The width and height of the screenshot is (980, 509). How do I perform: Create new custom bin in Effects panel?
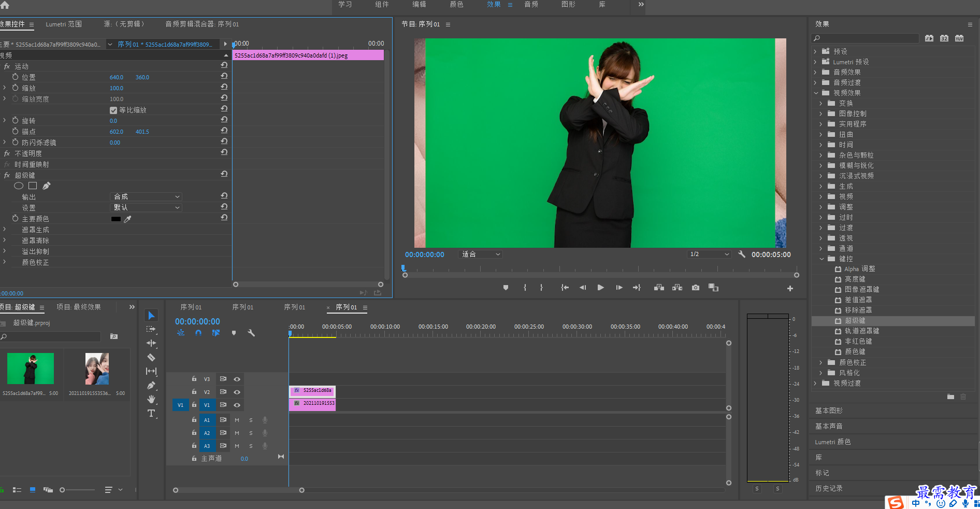(x=950, y=397)
